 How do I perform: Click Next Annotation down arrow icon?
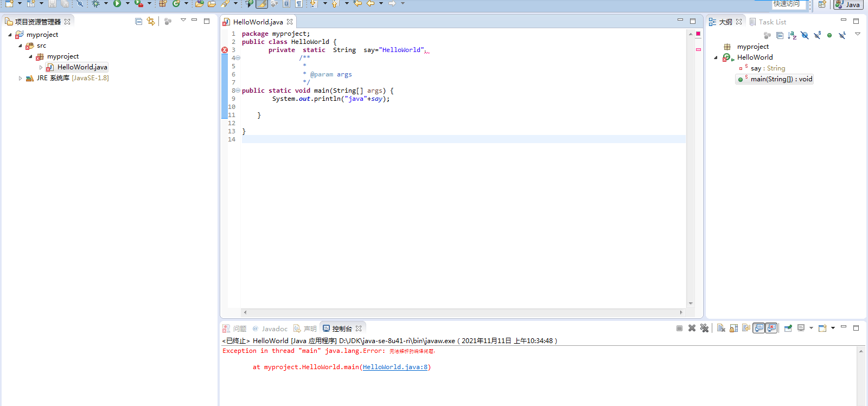tap(314, 4)
